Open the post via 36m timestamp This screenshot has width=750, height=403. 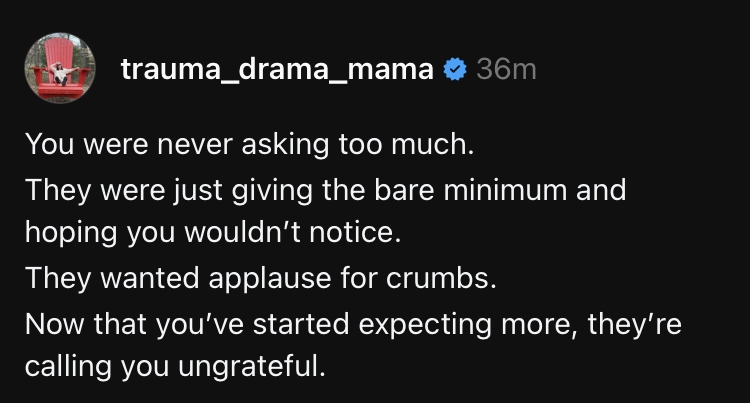tap(506, 69)
